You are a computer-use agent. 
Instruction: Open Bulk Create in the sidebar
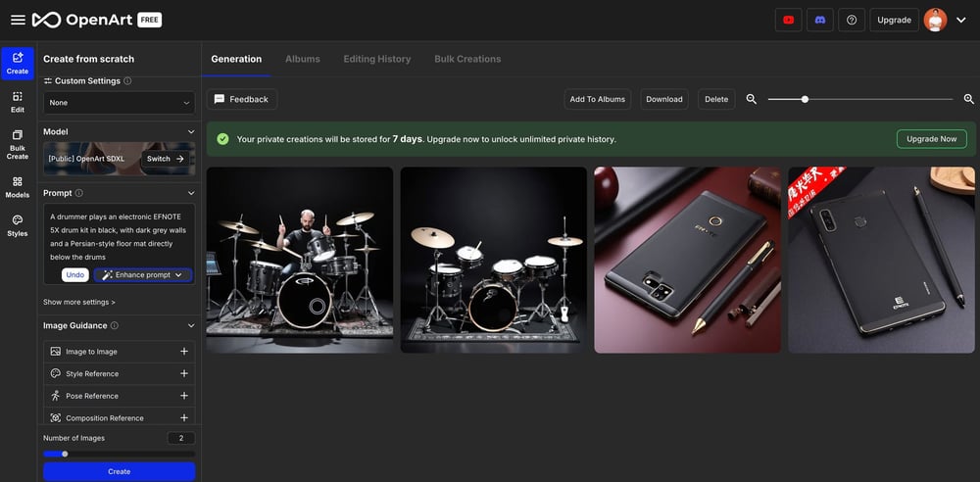(18, 144)
